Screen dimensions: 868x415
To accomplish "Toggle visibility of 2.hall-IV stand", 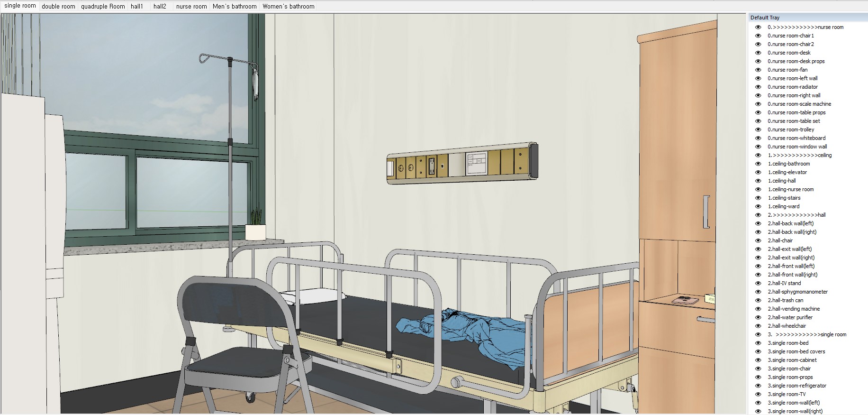I will pyautogui.click(x=758, y=283).
